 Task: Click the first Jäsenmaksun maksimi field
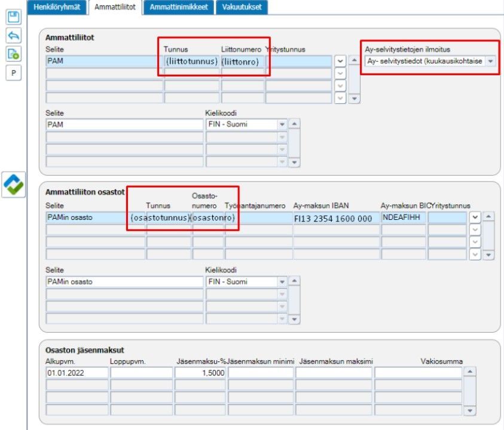[x=334, y=373]
